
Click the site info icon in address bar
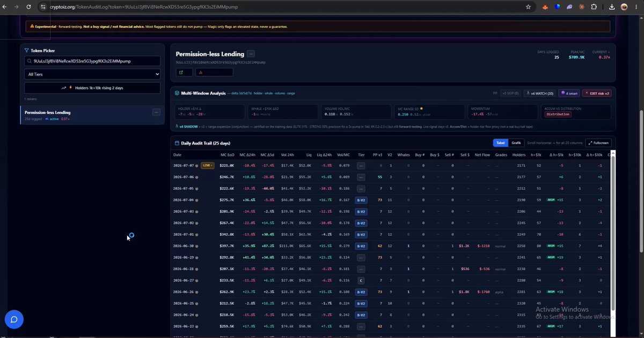click(x=43, y=7)
